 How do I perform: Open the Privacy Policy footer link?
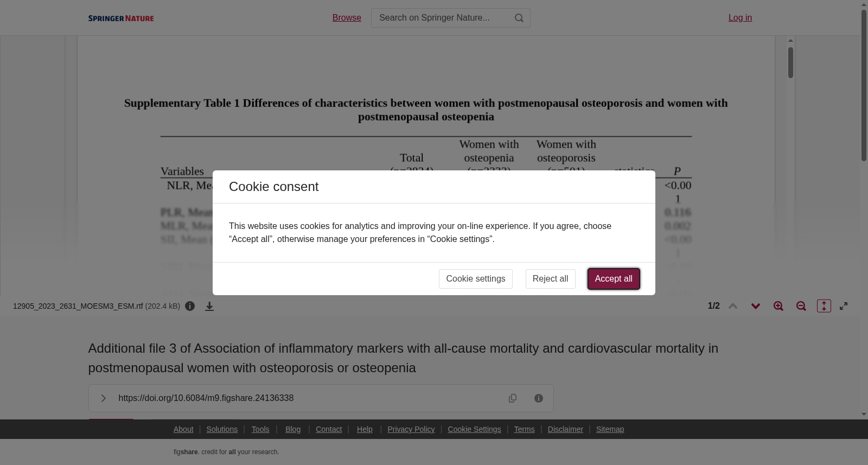pyautogui.click(x=411, y=429)
